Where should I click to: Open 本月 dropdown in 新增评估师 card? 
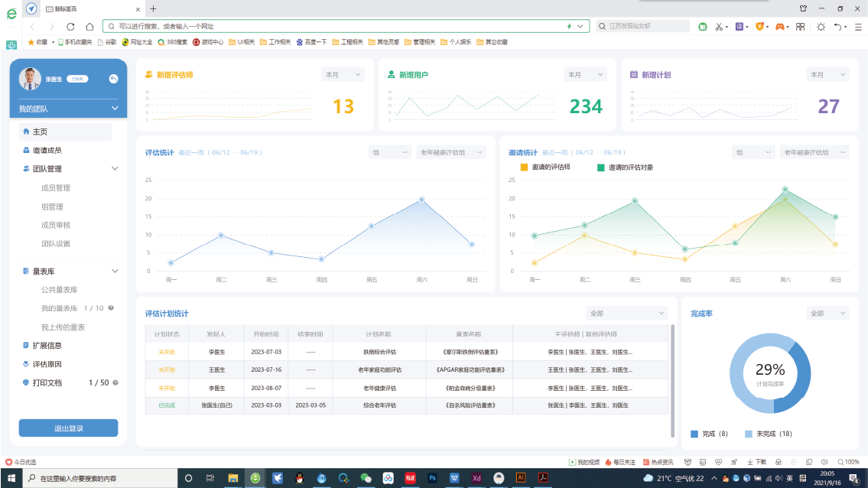[x=343, y=75]
